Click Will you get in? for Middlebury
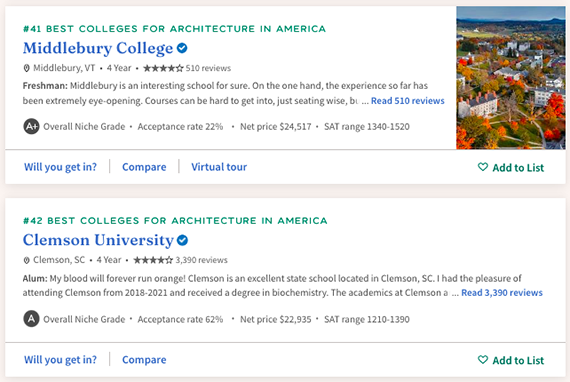Image resolution: width=570 pixels, height=382 pixels. (x=60, y=167)
